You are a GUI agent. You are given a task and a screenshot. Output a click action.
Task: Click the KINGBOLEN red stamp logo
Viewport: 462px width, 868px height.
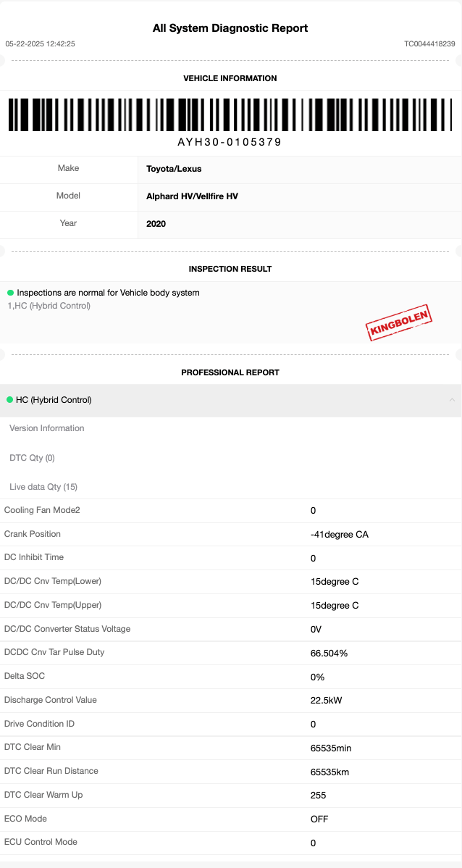(399, 322)
